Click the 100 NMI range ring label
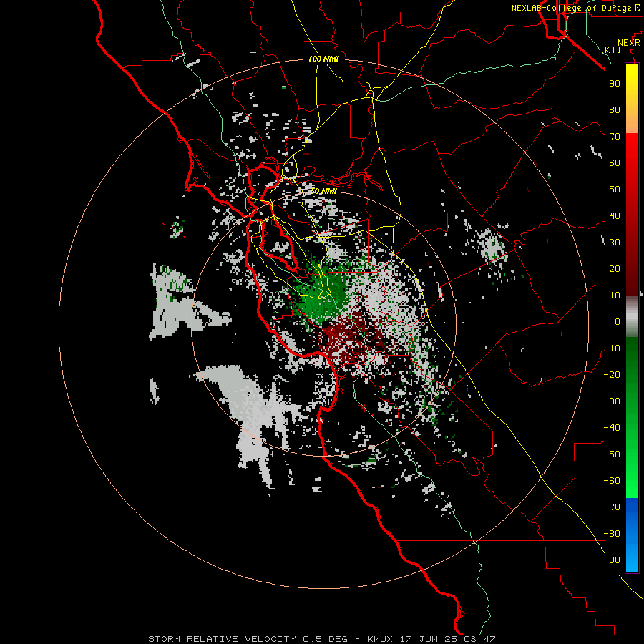Image resolution: width=644 pixels, height=644 pixels. coord(323,59)
